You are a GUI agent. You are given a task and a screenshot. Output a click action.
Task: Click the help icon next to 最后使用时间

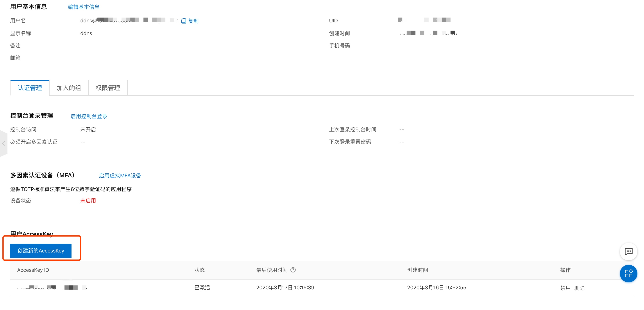coord(293,270)
